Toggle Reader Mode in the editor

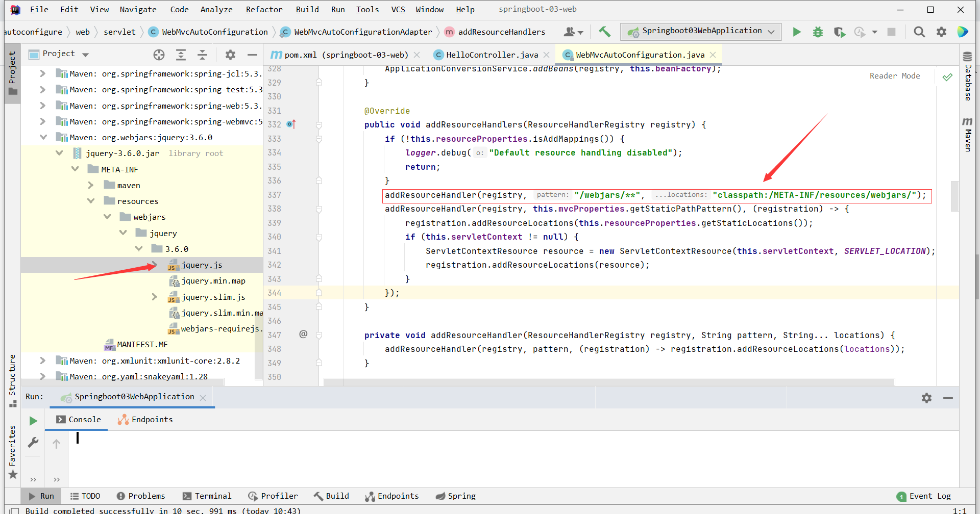895,76
